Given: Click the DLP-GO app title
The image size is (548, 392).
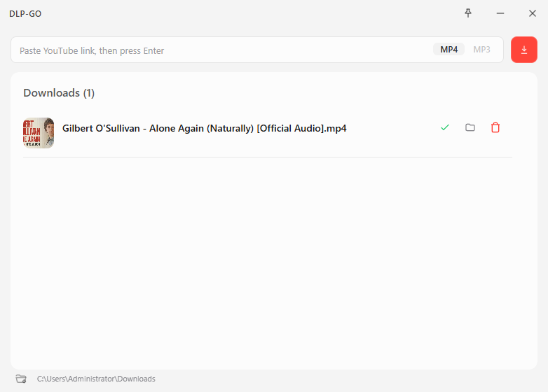Looking at the screenshot, I should pos(25,14).
